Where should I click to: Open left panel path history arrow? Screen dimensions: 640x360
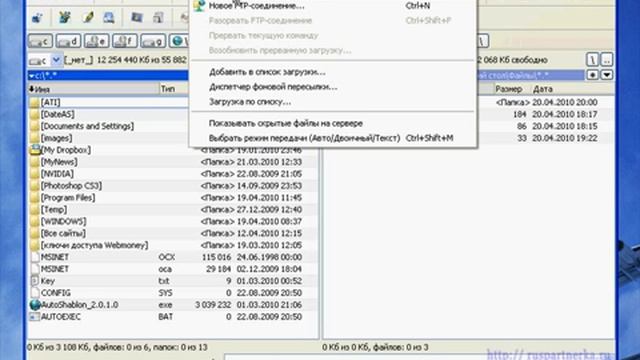click(31, 76)
